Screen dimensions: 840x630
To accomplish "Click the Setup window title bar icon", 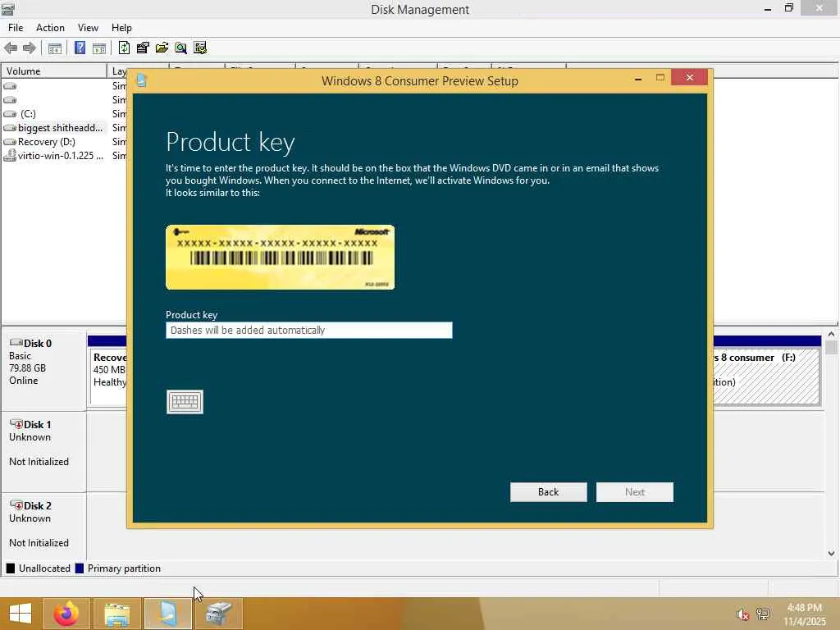I will pos(141,81).
